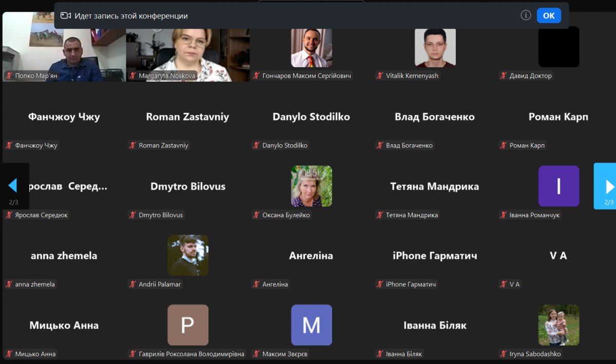
Task: Select the purple I avatar of Іванна Романчук
Action: 559,186
